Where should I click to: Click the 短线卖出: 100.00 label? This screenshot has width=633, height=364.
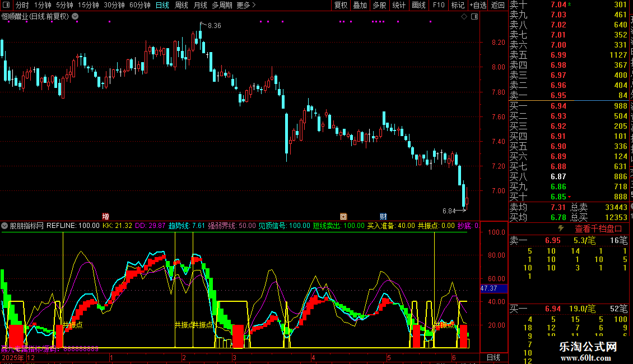[339, 226]
